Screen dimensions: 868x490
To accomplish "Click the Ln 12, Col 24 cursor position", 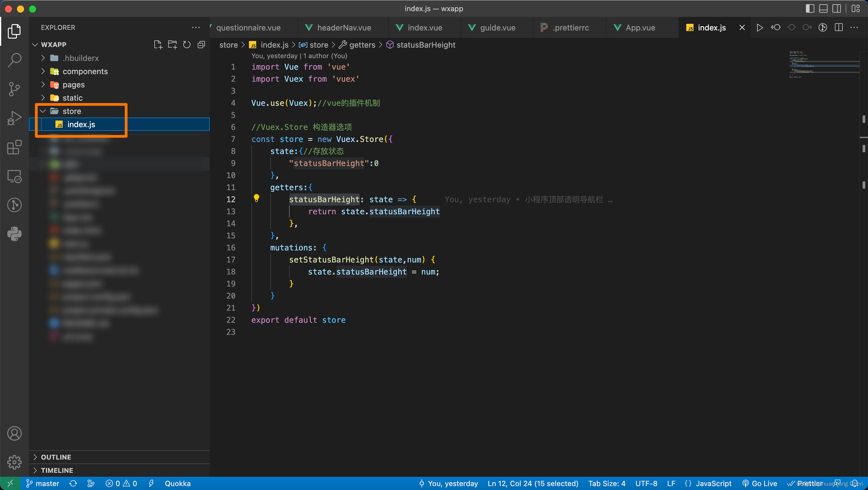I will [533, 483].
